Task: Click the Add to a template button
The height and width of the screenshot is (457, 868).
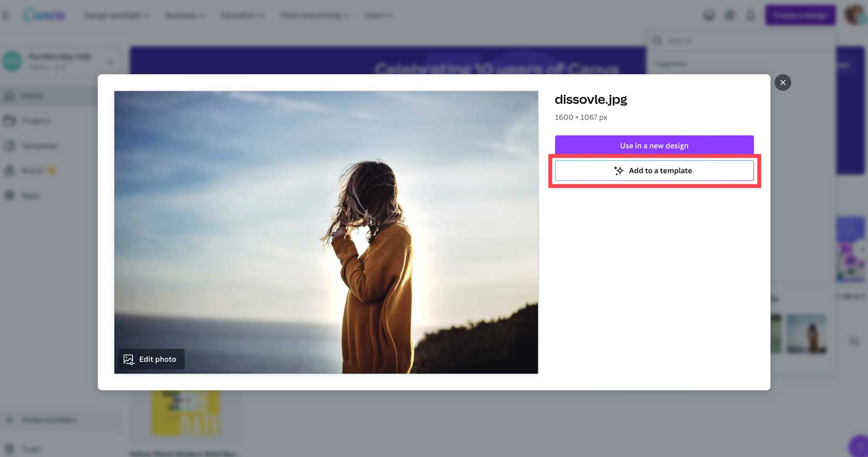Action: tap(654, 170)
